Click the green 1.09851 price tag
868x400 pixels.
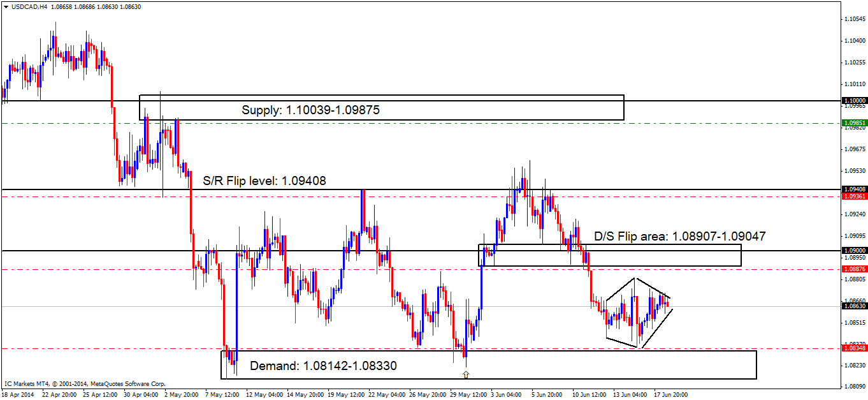[854, 122]
